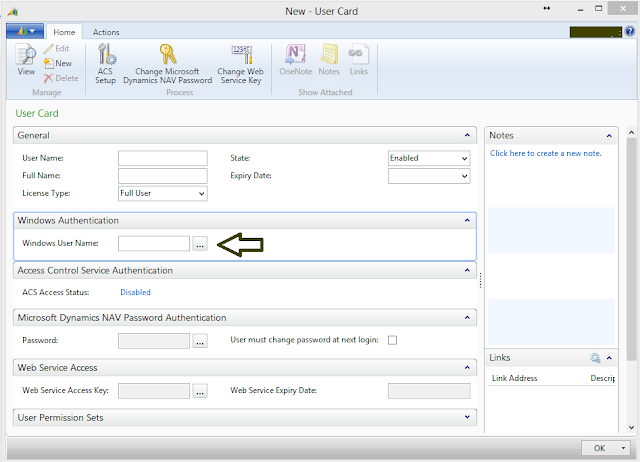Open the OK button dropdown arrow
Screen dimensions: 640x462
coord(623,448)
